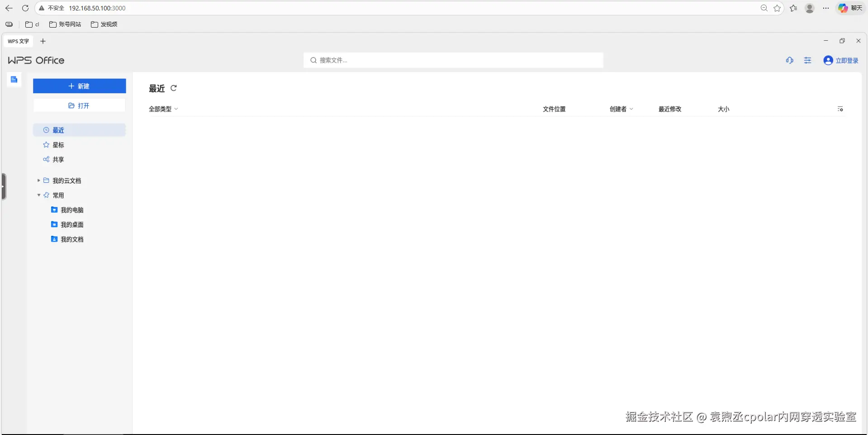Click the user avatar icon
868x435 pixels.
tap(828, 60)
